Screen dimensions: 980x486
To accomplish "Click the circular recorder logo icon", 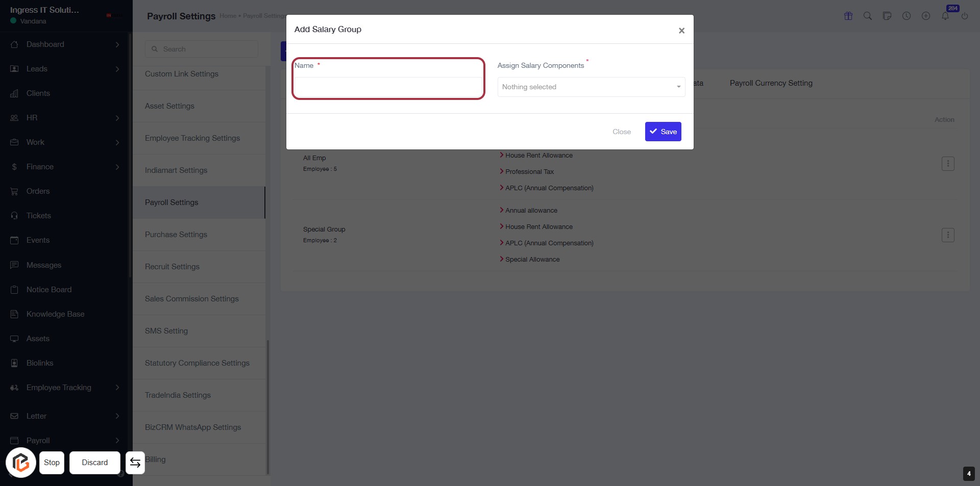I will pyautogui.click(x=21, y=463).
